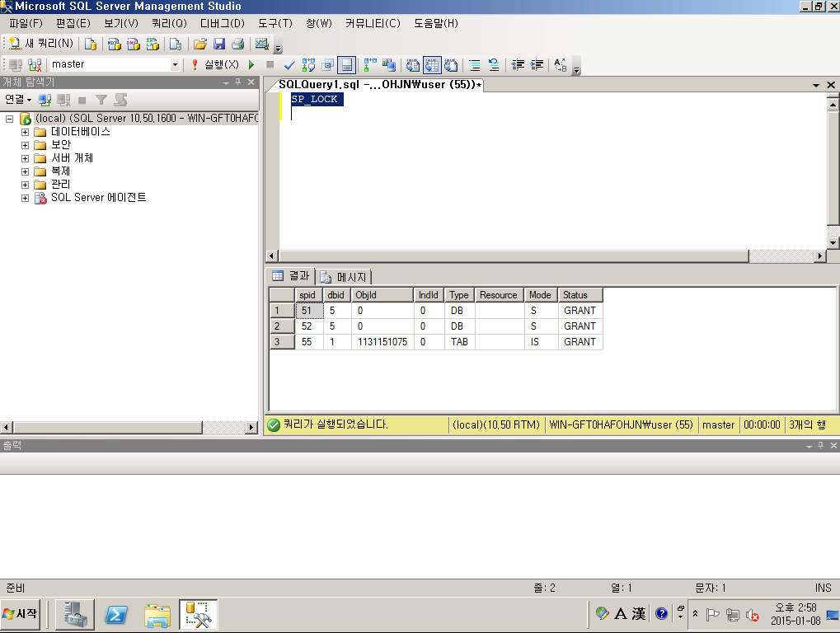Open the 도구(T) menu
Screen dimensions: 840x633
(x=275, y=24)
